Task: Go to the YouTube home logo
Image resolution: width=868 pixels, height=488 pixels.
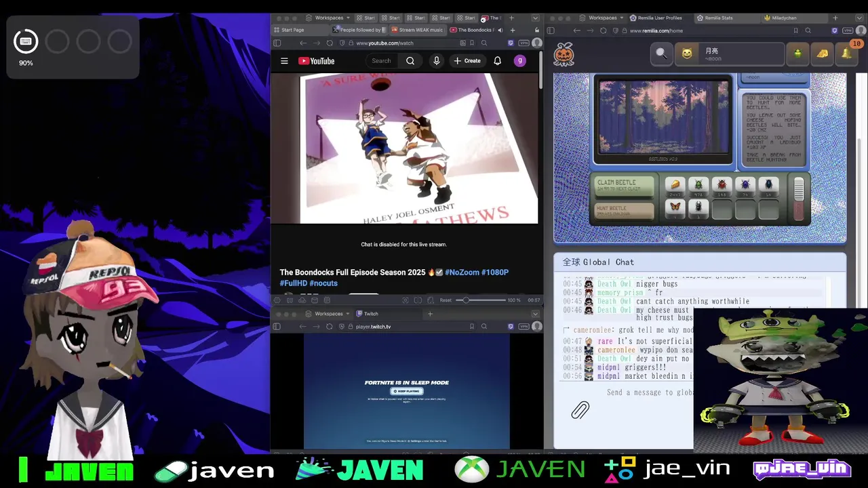Action: (316, 61)
